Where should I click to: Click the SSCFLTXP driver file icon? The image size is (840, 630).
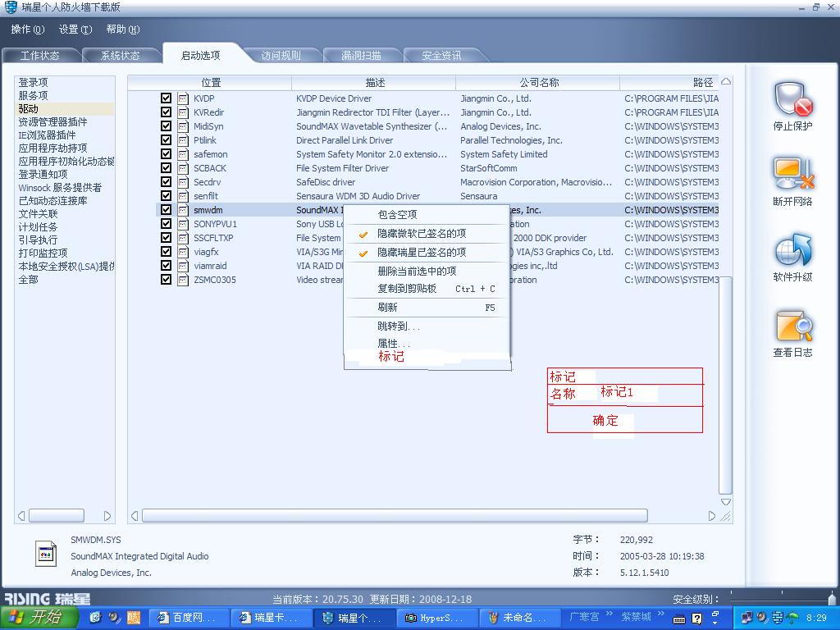pyautogui.click(x=183, y=238)
